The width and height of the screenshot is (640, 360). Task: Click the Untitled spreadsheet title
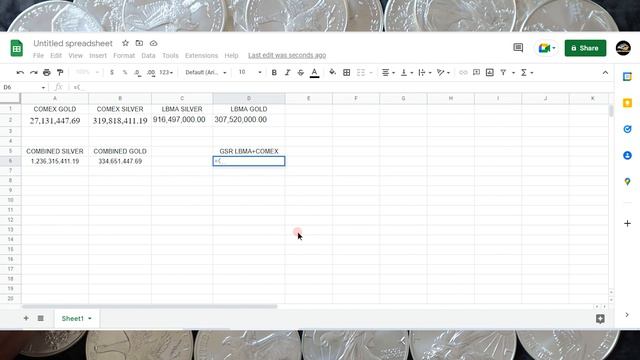click(73, 43)
